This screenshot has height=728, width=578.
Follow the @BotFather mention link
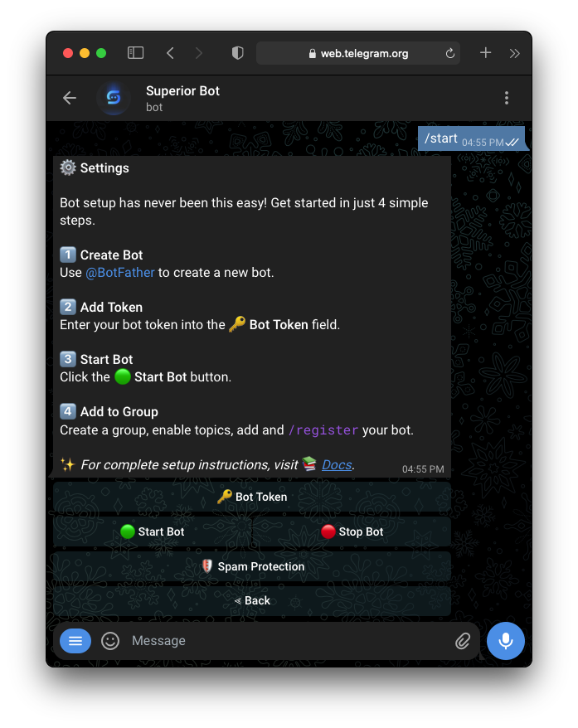120,273
